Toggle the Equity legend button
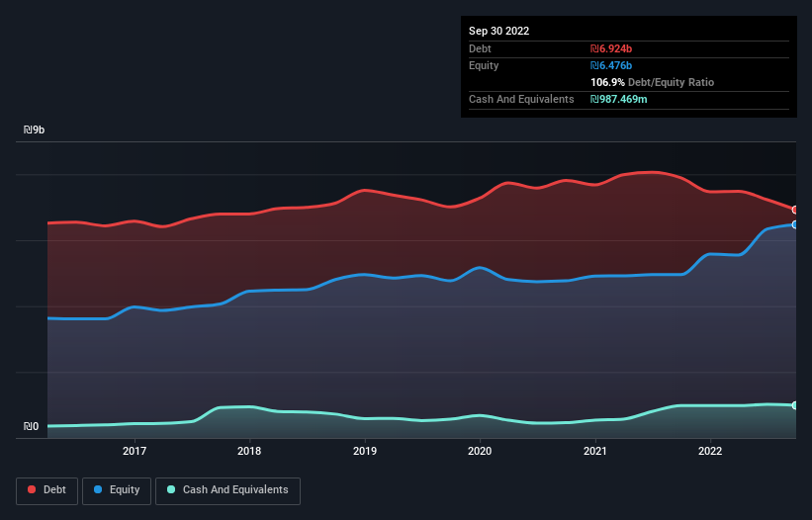 coord(117,490)
